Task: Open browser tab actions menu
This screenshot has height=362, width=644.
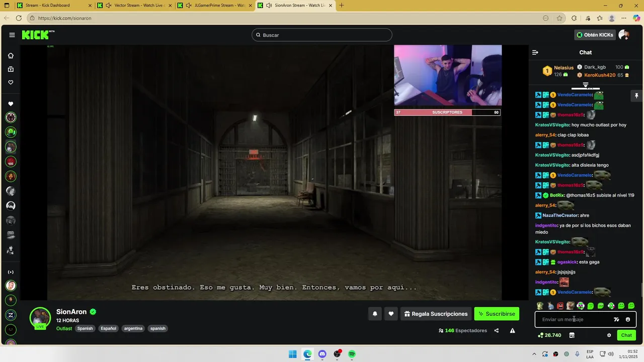Action: click(6, 6)
